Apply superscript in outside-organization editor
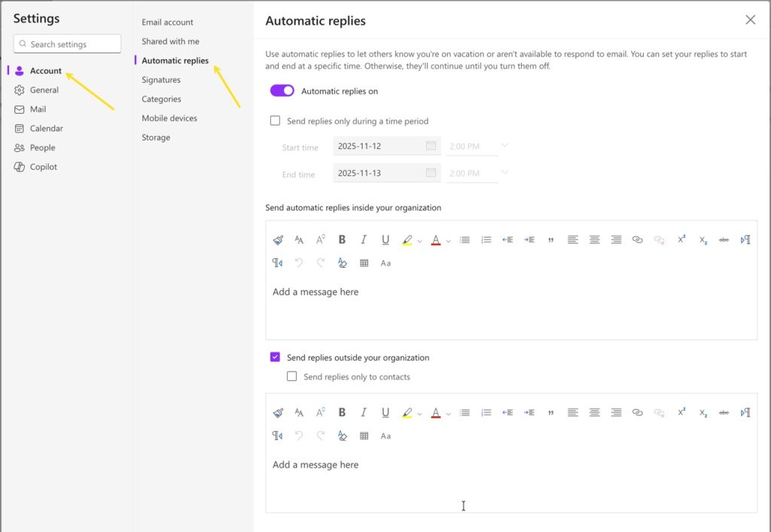The width and height of the screenshot is (771, 532). 681,412
